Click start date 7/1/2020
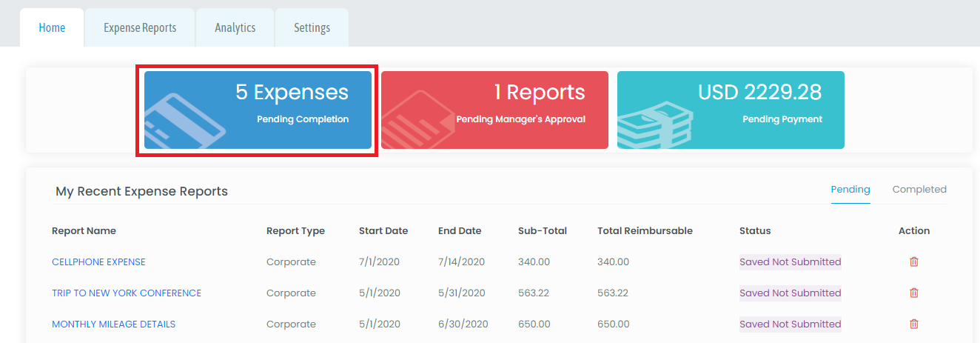This screenshot has width=980, height=343. coord(380,262)
